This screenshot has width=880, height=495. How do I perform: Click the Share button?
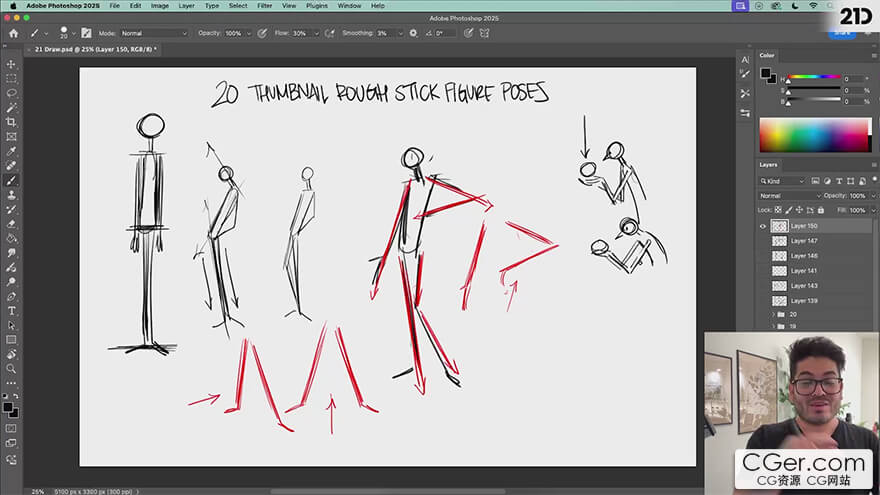click(842, 33)
